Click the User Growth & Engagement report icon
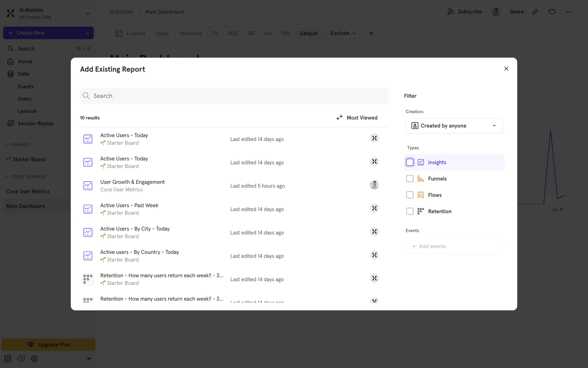588x368 pixels. (x=88, y=186)
